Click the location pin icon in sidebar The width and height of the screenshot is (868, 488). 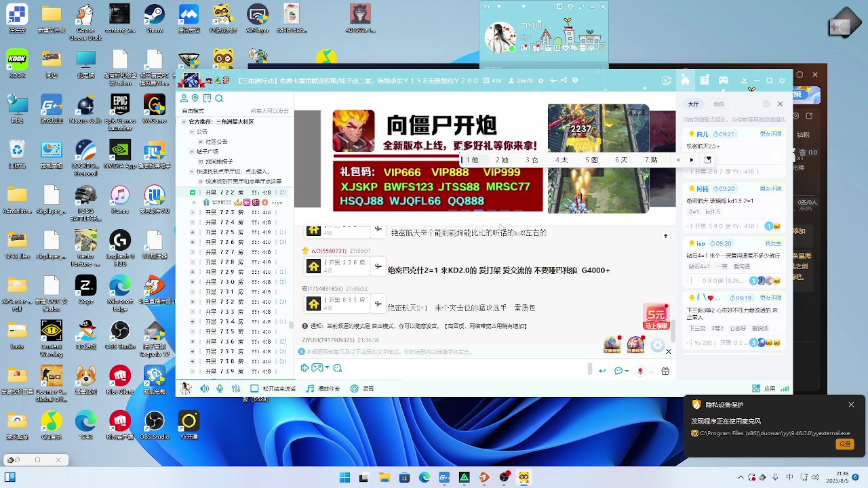(195, 98)
